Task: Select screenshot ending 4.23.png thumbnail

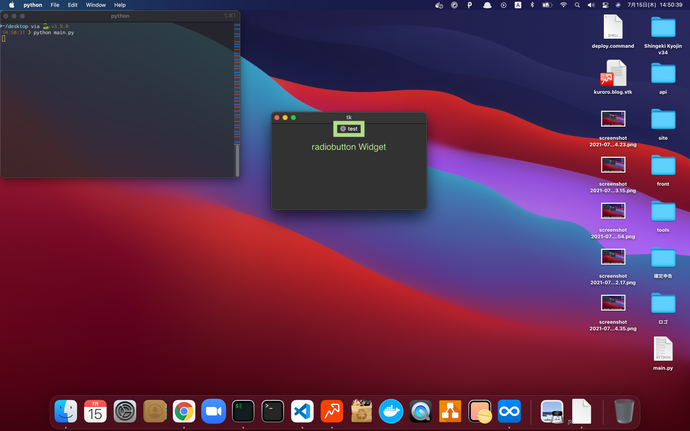Action: point(613,119)
